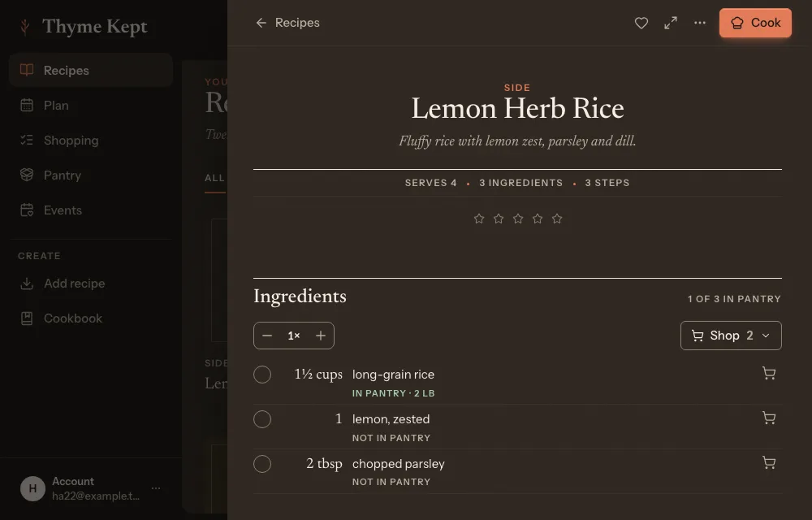The image size is (812, 520).
Task: Add long-grain rice to shopping cart
Action: tap(769, 374)
